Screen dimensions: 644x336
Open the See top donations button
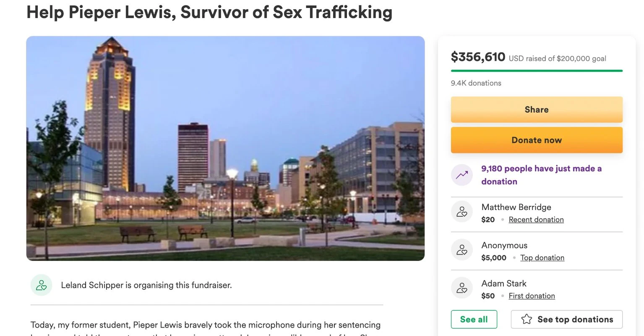coord(566,319)
